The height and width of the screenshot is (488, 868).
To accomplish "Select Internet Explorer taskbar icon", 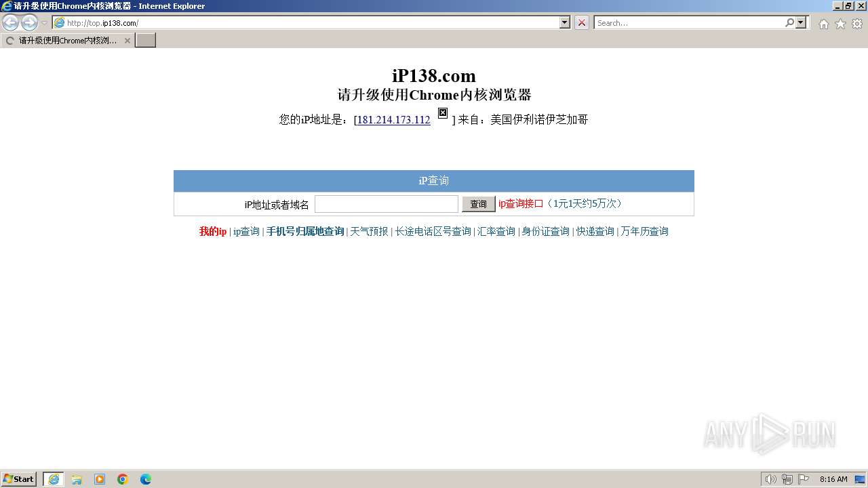I will [x=54, y=479].
